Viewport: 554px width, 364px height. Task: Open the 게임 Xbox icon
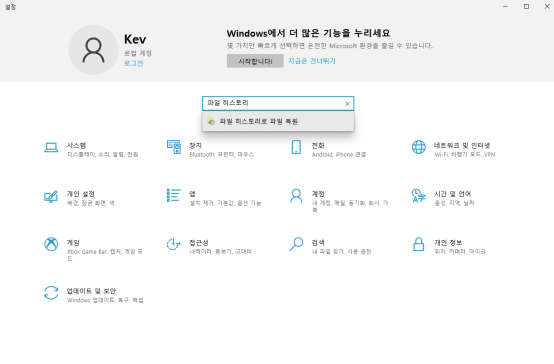51,244
